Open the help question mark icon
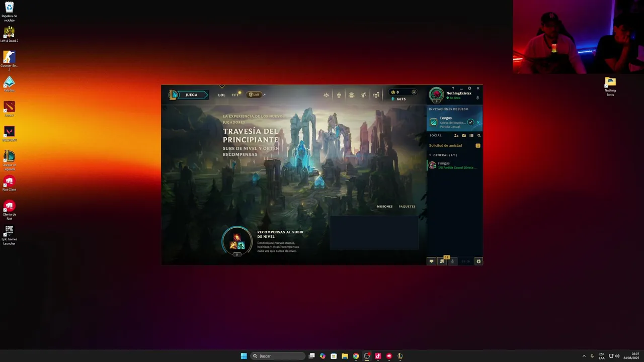The height and width of the screenshot is (362, 644). [x=453, y=88]
